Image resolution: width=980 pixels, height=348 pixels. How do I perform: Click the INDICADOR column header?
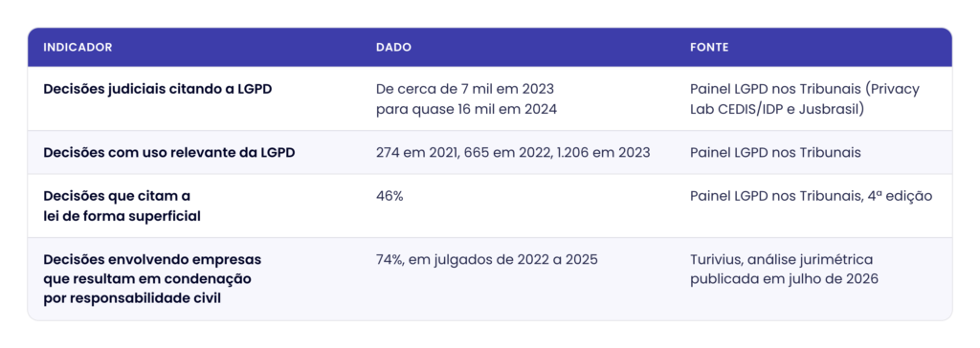[x=78, y=48]
